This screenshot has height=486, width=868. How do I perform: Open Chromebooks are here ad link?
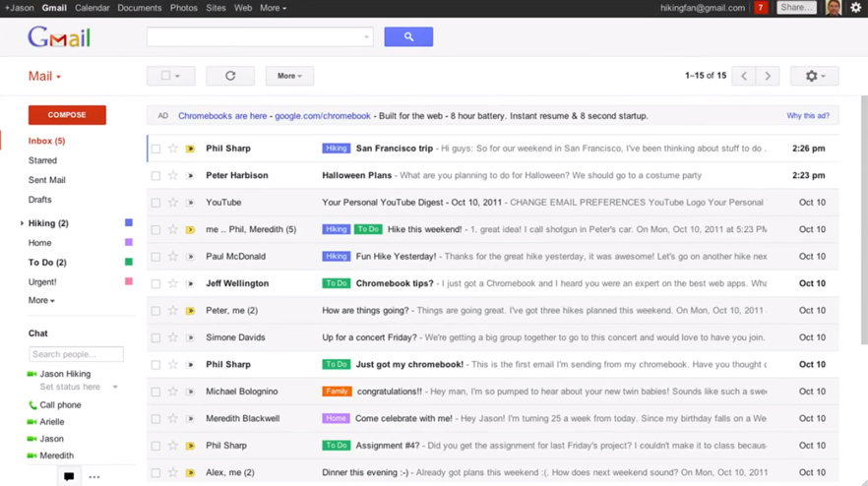pos(222,116)
